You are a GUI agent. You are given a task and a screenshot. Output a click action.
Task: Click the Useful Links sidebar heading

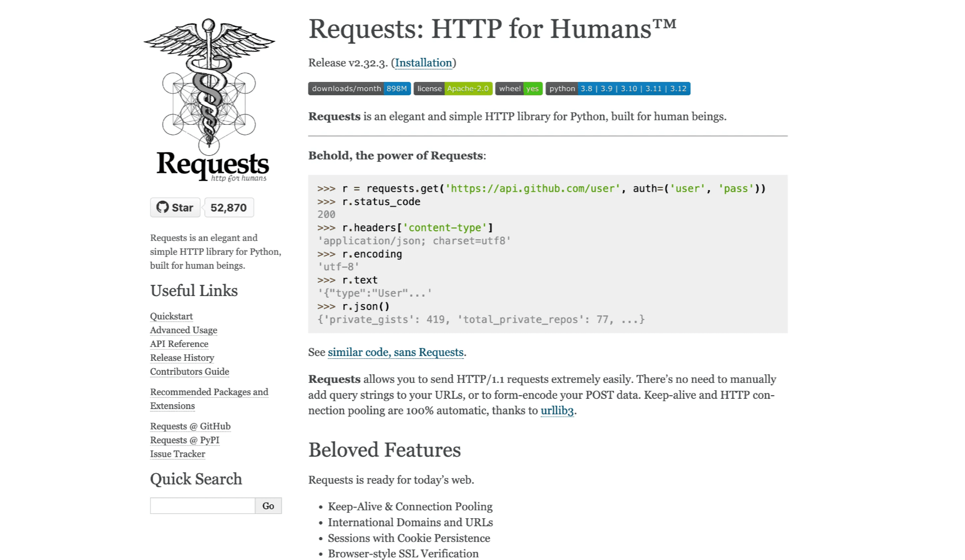click(x=194, y=291)
